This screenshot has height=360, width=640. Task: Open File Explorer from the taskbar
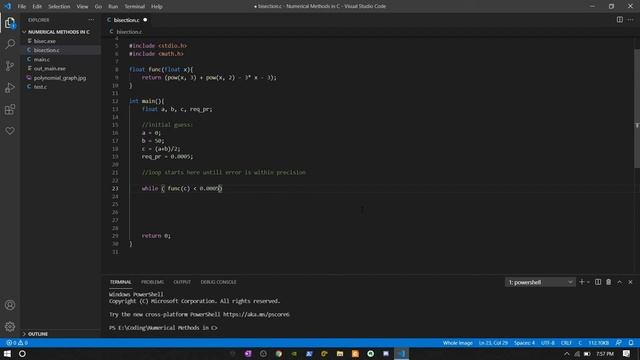(x=340, y=353)
